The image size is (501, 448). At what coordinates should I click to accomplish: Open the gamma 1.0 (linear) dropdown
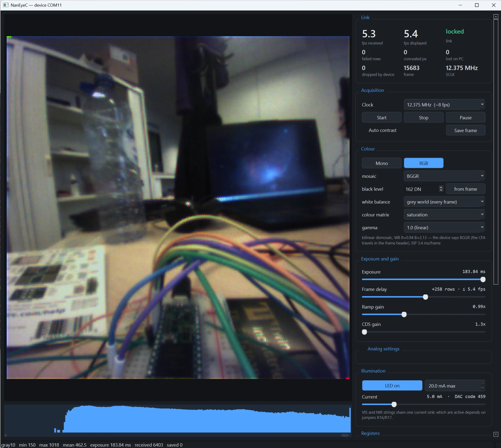[444, 228]
